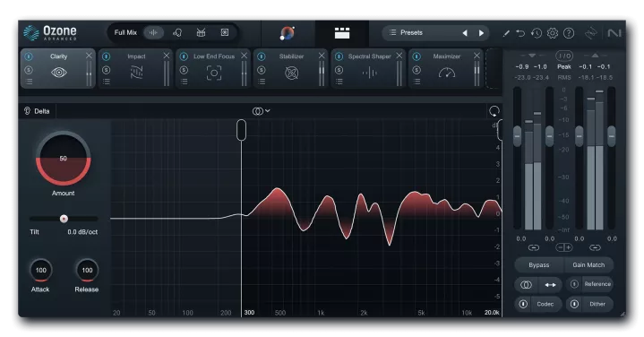Go to next preset arrow

[x=481, y=33]
